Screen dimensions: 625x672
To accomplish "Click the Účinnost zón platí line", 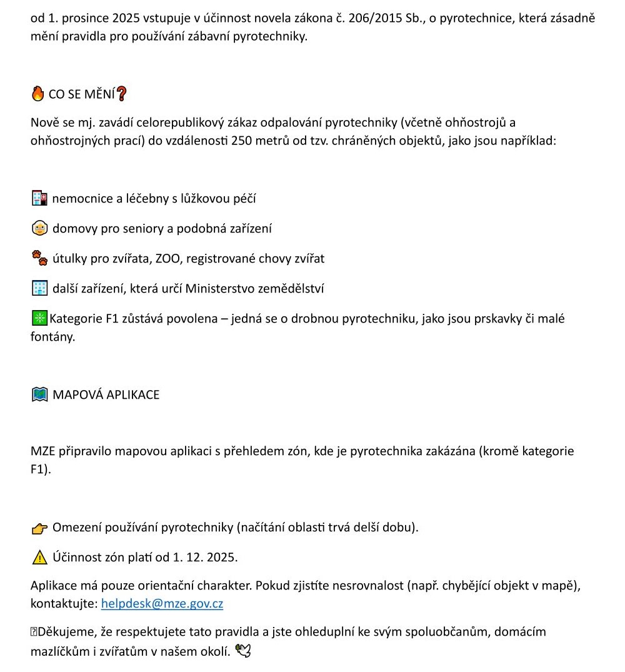I will click(145, 557).
